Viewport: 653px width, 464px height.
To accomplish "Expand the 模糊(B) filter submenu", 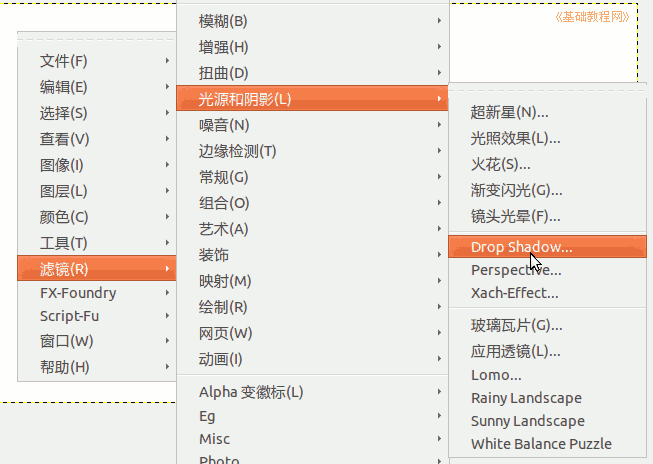I will (312, 21).
